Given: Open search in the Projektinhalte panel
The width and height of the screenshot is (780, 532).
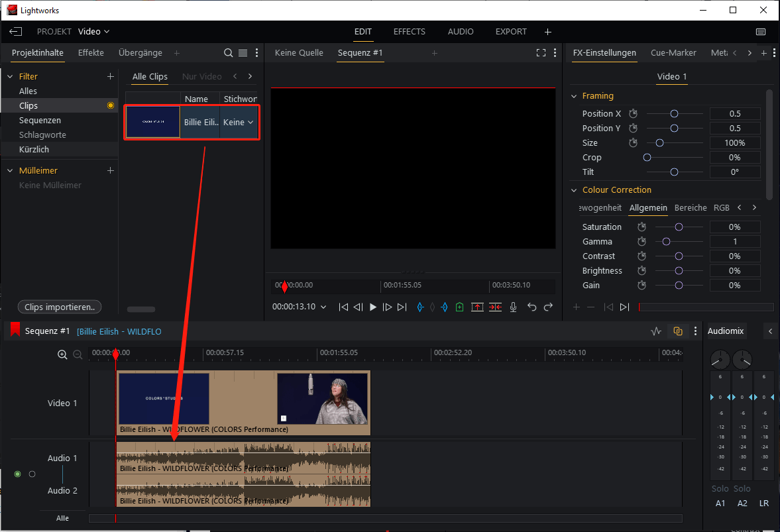Looking at the screenshot, I should click(228, 52).
